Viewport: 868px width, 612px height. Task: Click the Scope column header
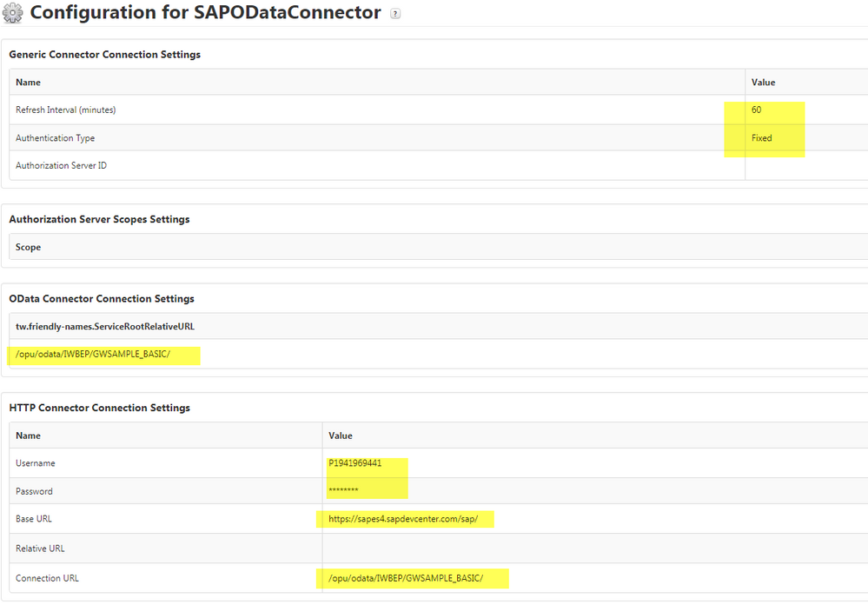(28, 247)
